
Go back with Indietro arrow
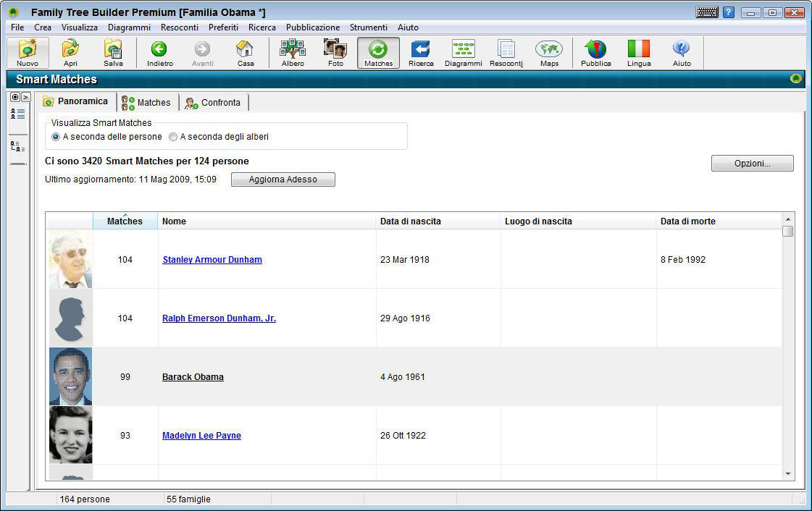point(159,53)
